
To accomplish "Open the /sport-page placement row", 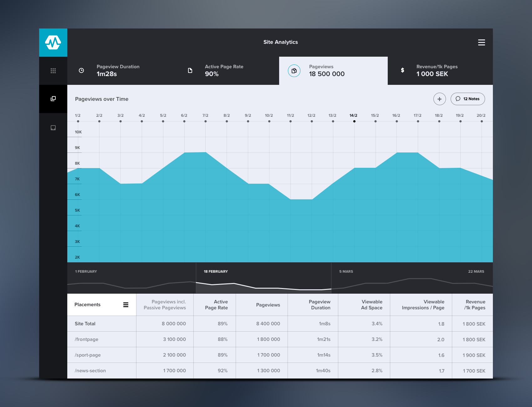I will coord(88,355).
